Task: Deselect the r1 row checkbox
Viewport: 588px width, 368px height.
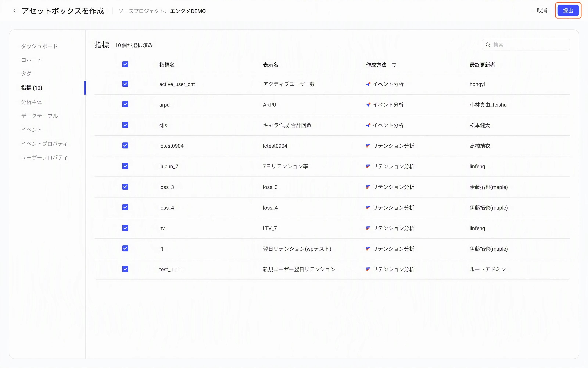Action: click(x=125, y=249)
